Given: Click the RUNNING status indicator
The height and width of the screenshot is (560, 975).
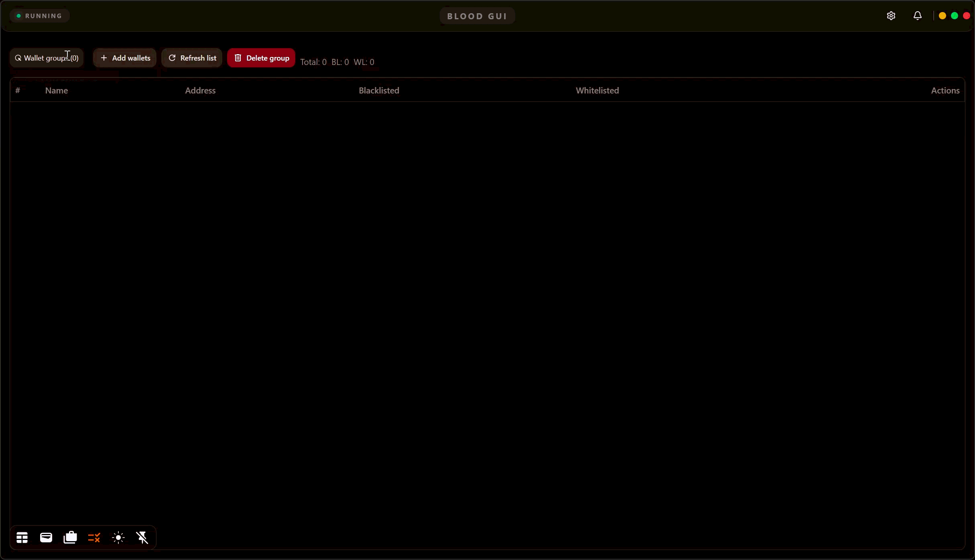Looking at the screenshot, I should click(40, 16).
